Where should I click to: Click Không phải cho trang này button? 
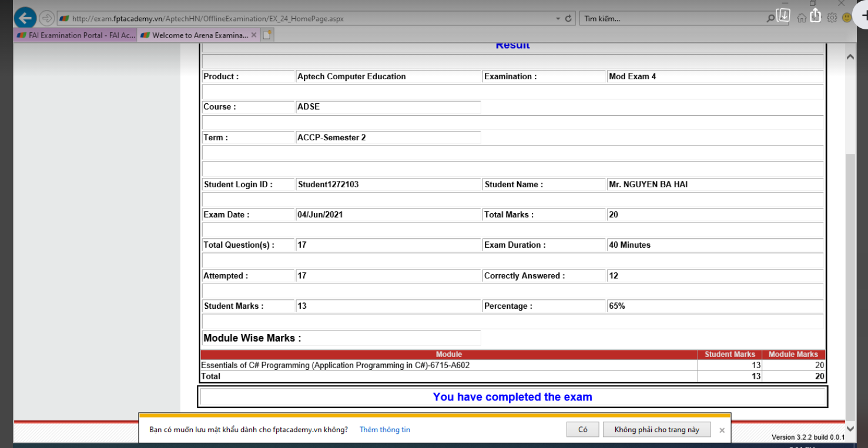coord(657,430)
